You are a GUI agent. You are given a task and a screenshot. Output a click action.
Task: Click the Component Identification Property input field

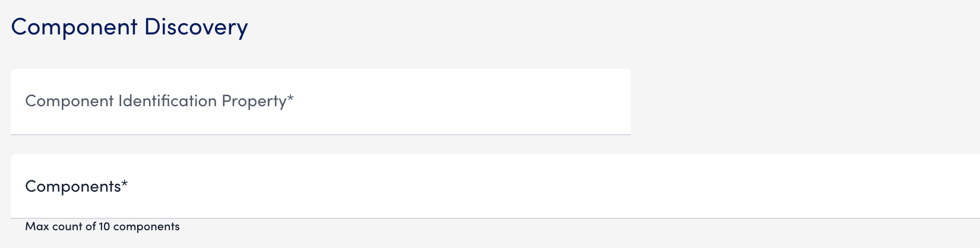[x=321, y=101]
